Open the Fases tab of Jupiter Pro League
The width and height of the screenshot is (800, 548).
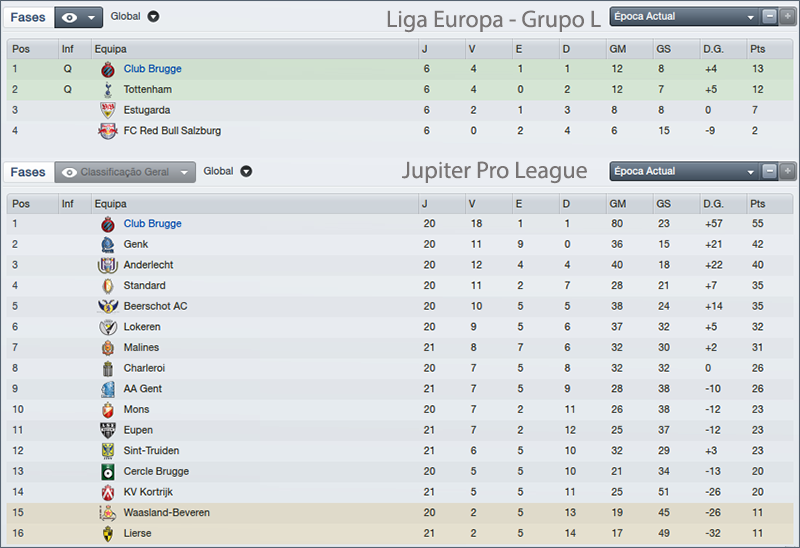coord(28,172)
